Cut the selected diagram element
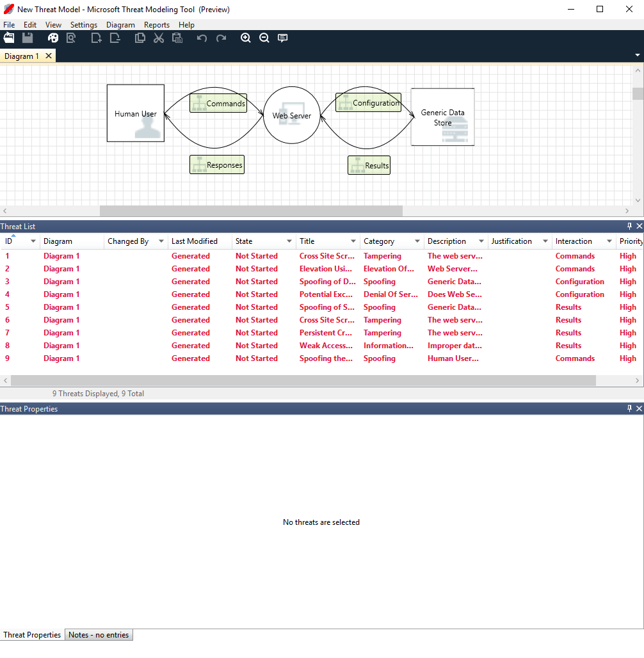 click(x=158, y=38)
